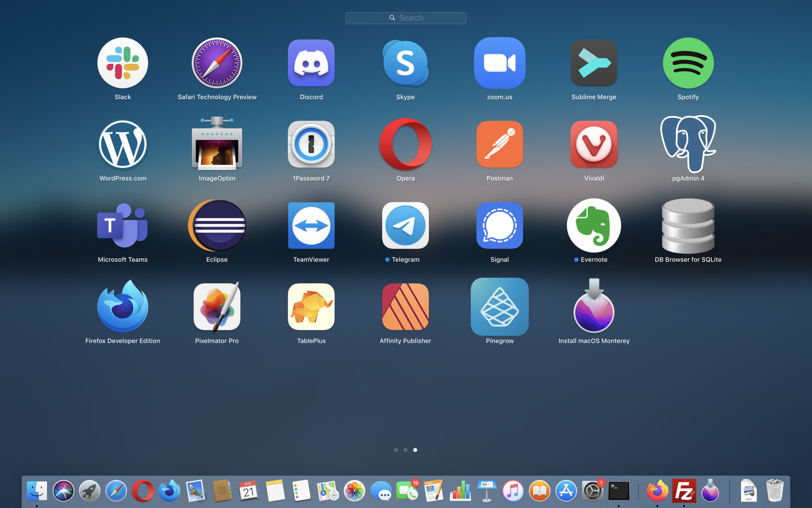Viewport: 812px width, 508px height.
Task: Launch Affinity Publisher
Action: coord(405,307)
